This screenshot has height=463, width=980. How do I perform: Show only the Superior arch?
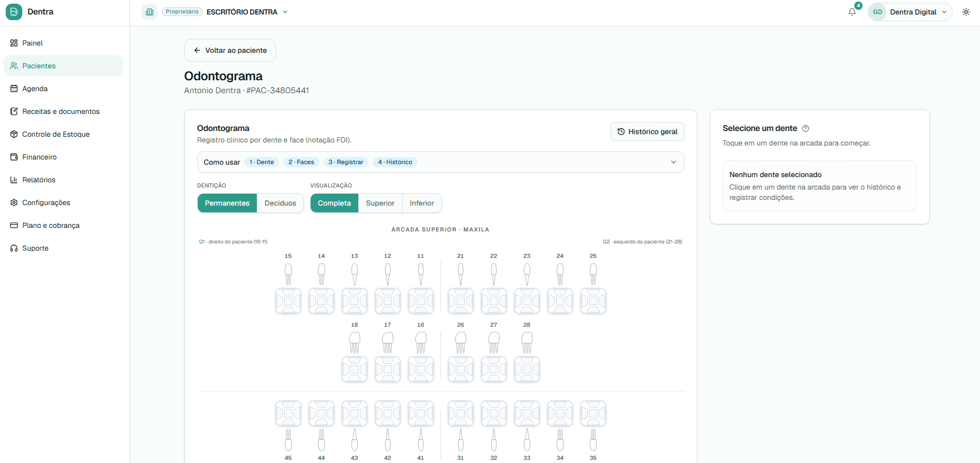[380, 203]
